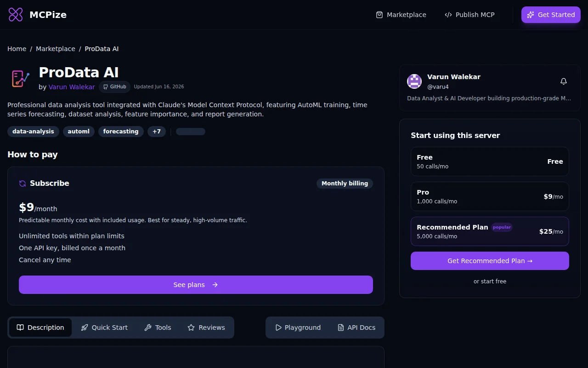
Task: Click the GitHub badge icon
Action: (x=105, y=86)
